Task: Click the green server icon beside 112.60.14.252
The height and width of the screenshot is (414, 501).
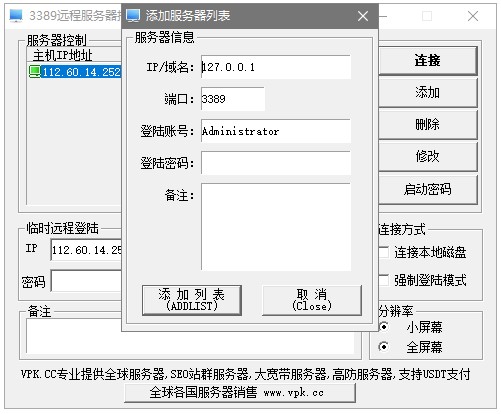Action: [x=35, y=72]
